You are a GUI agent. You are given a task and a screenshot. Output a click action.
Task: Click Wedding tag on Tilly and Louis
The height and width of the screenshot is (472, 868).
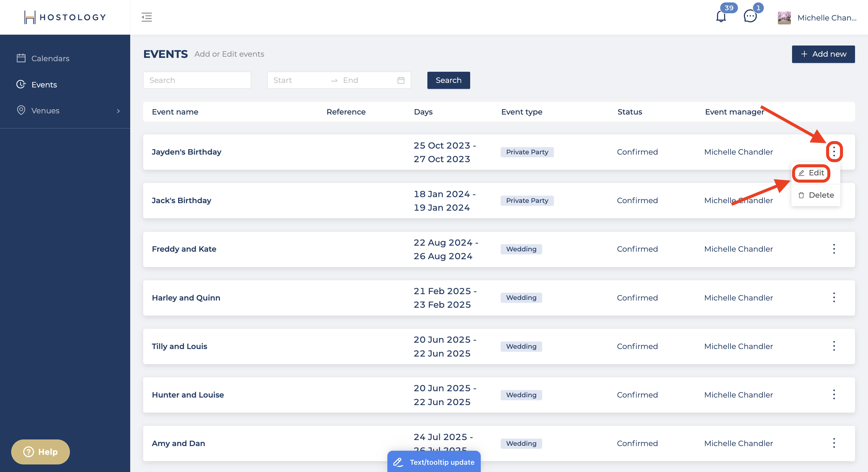pyautogui.click(x=521, y=346)
